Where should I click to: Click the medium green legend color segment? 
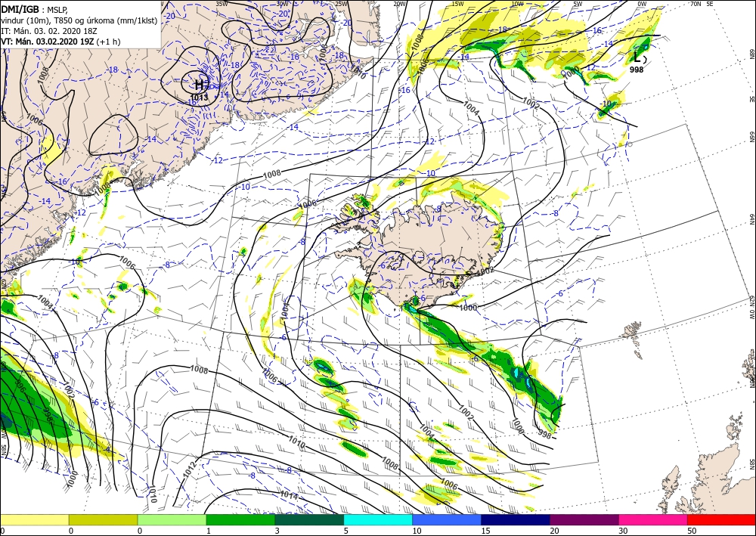[240, 519]
